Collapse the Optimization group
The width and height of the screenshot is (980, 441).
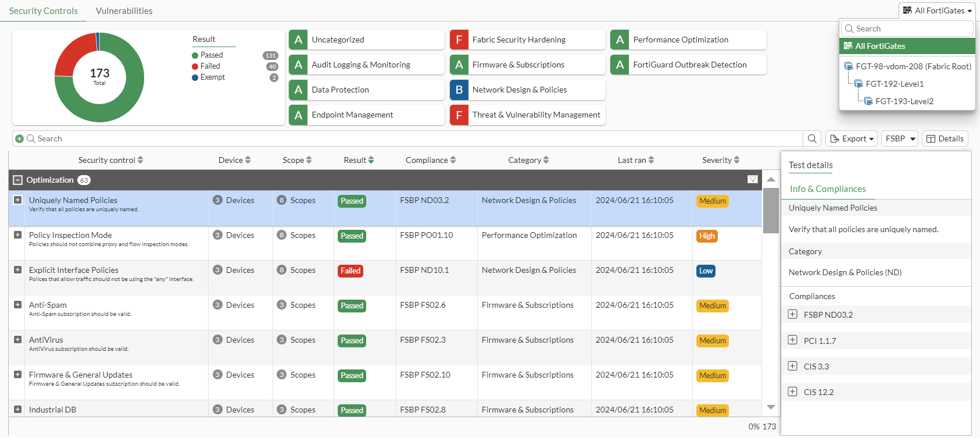click(17, 180)
